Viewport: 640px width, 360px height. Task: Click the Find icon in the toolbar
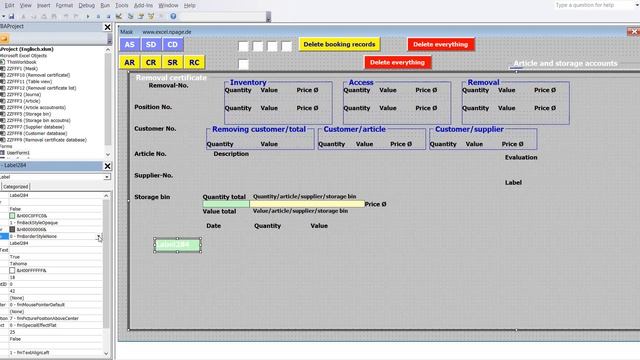click(54, 16)
